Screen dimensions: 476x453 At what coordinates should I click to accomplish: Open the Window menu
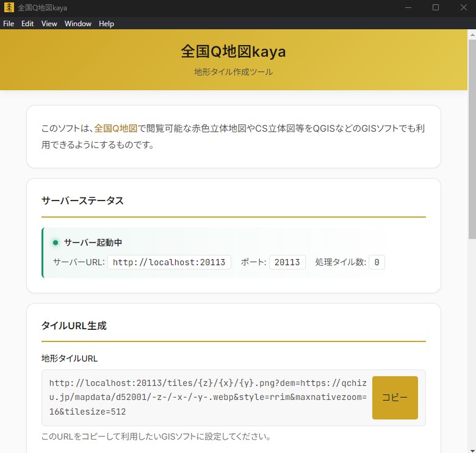[78, 24]
